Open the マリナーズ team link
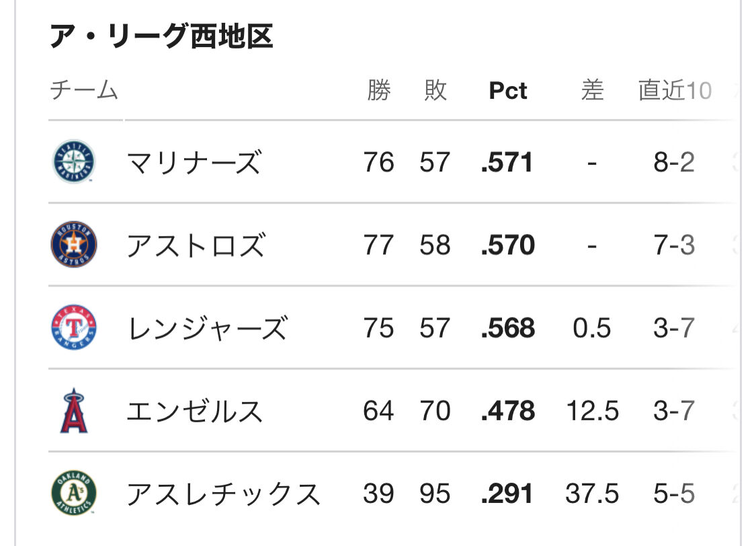Viewport: 756px width, 546px height. pyautogui.click(x=194, y=162)
